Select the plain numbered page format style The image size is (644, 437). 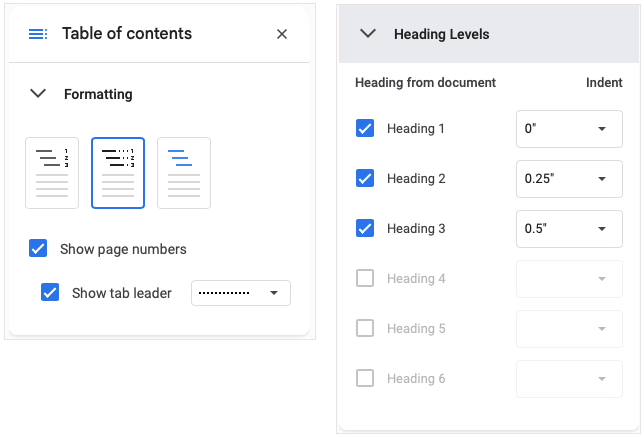(52, 172)
